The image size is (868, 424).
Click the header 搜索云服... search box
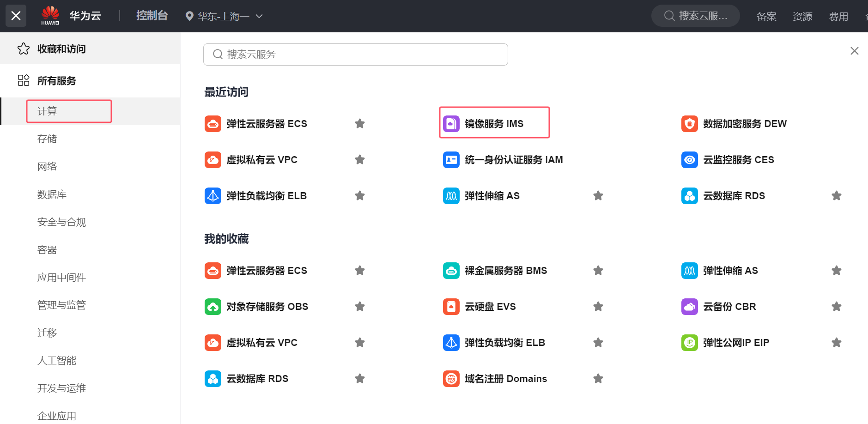tap(696, 16)
